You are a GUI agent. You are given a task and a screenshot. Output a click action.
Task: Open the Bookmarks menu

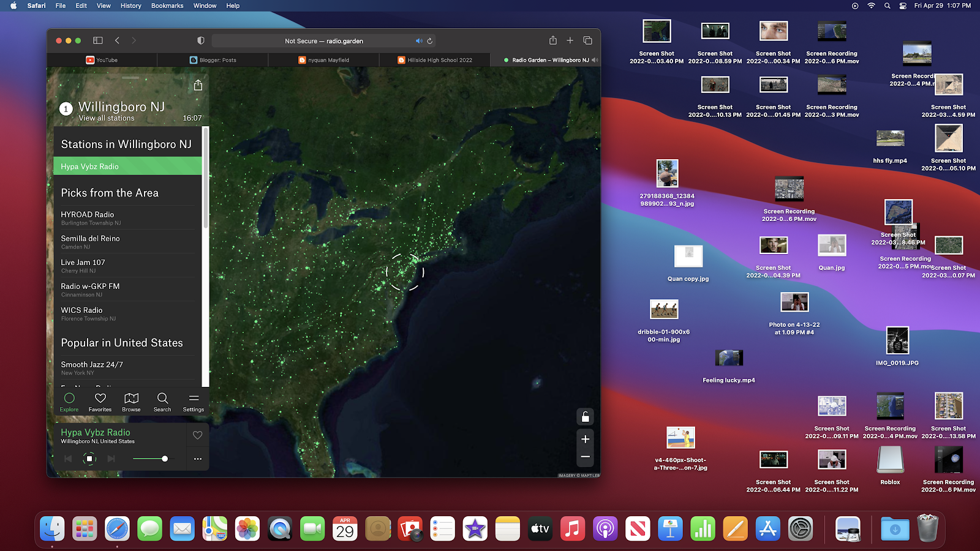pyautogui.click(x=167, y=6)
